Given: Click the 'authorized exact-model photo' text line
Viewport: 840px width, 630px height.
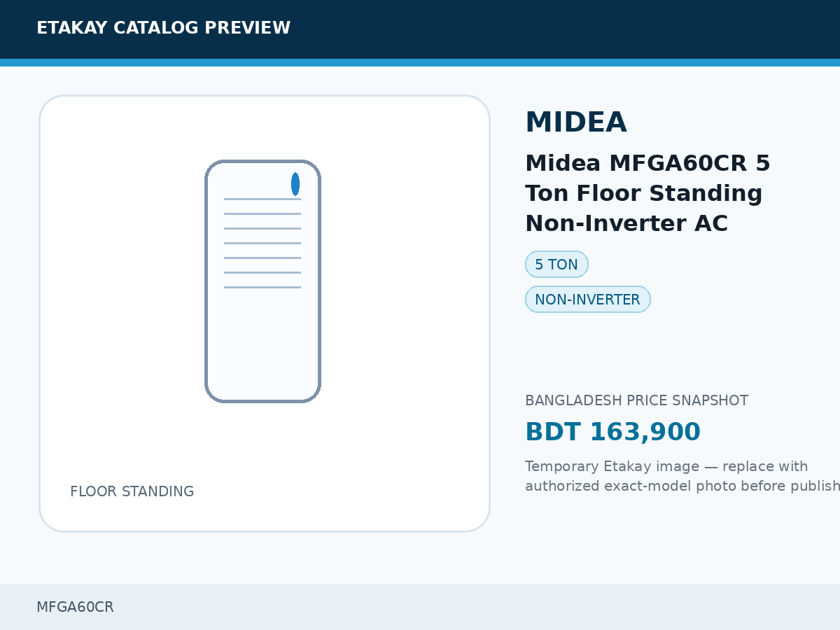Looking at the screenshot, I should coord(682,486).
